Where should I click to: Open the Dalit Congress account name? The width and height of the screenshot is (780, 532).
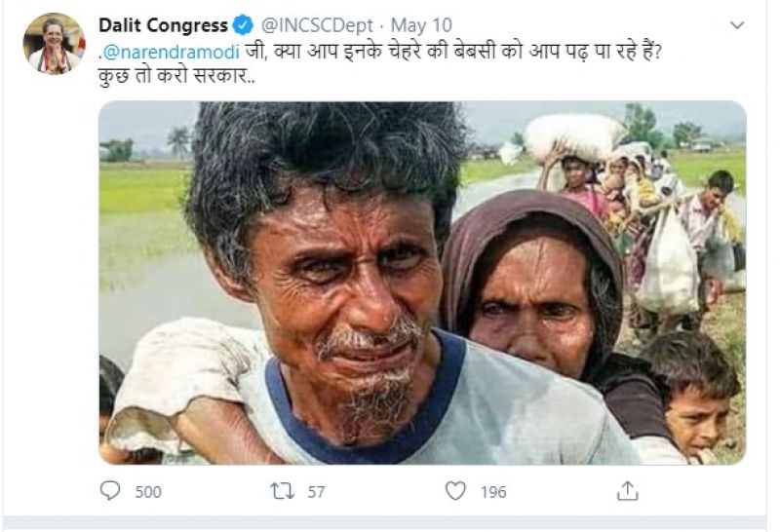point(163,24)
